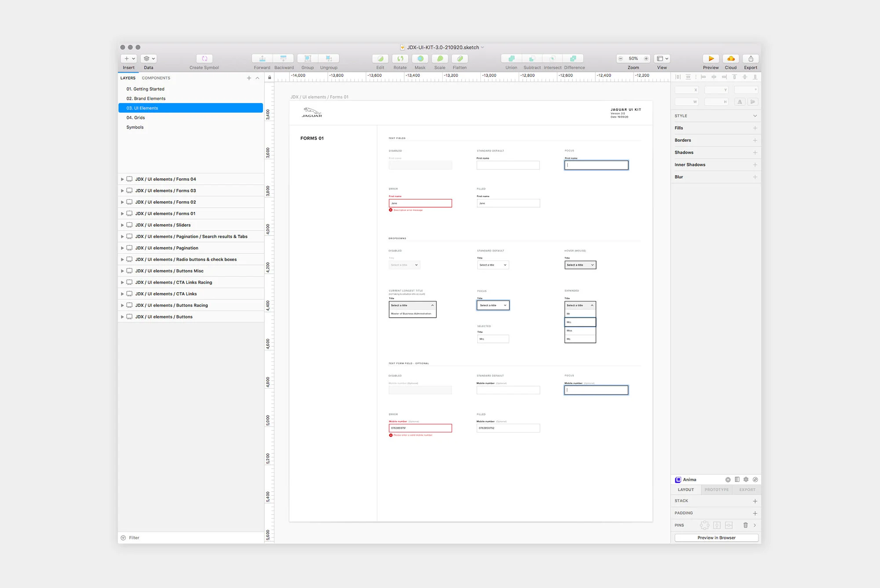
Task: Open Preview with the play icon
Action: pyautogui.click(x=711, y=59)
